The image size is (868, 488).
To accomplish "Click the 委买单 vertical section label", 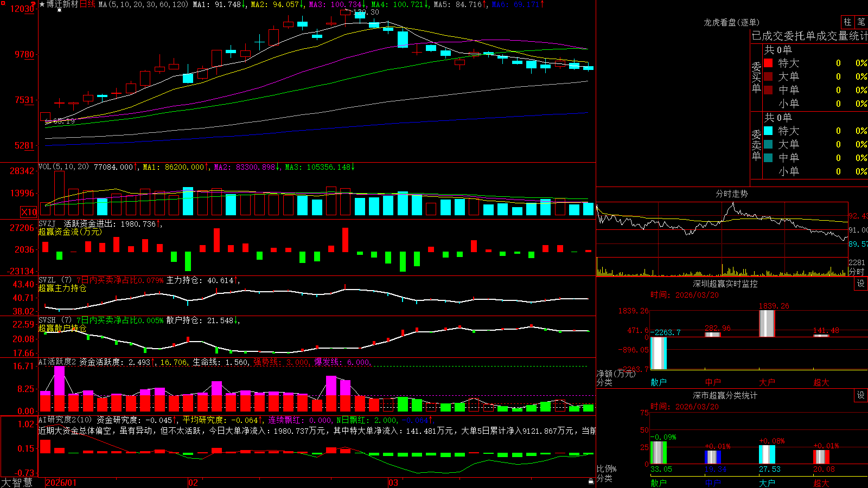I will (x=756, y=78).
